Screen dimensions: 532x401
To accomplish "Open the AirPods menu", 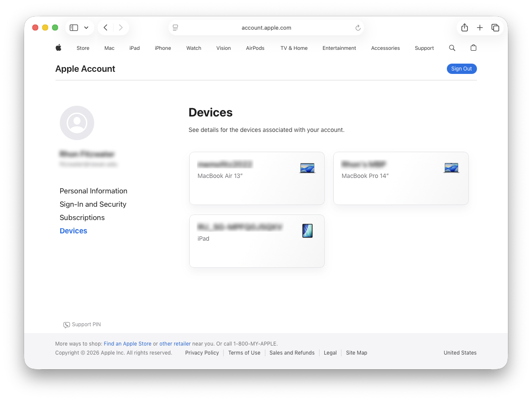I will click(x=255, y=48).
